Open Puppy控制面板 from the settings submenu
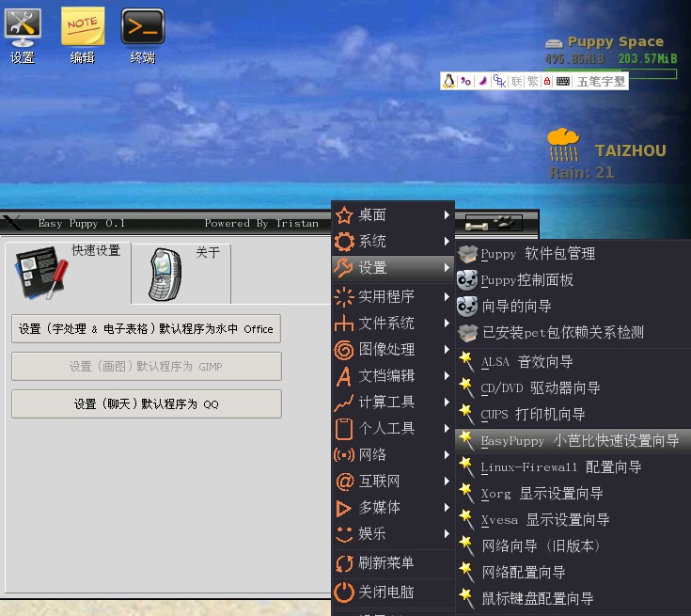The image size is (691, 616). pyautogui.click(x=526, y=280)
